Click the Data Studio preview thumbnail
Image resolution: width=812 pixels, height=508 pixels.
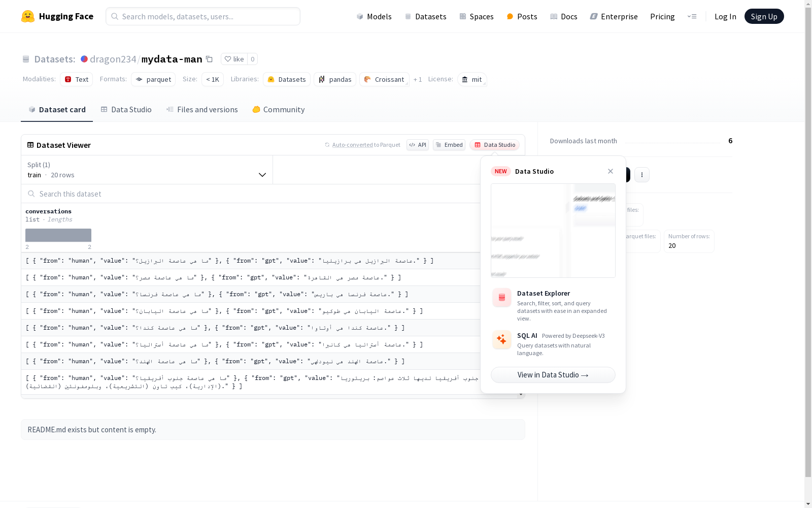tap(553, 231)
